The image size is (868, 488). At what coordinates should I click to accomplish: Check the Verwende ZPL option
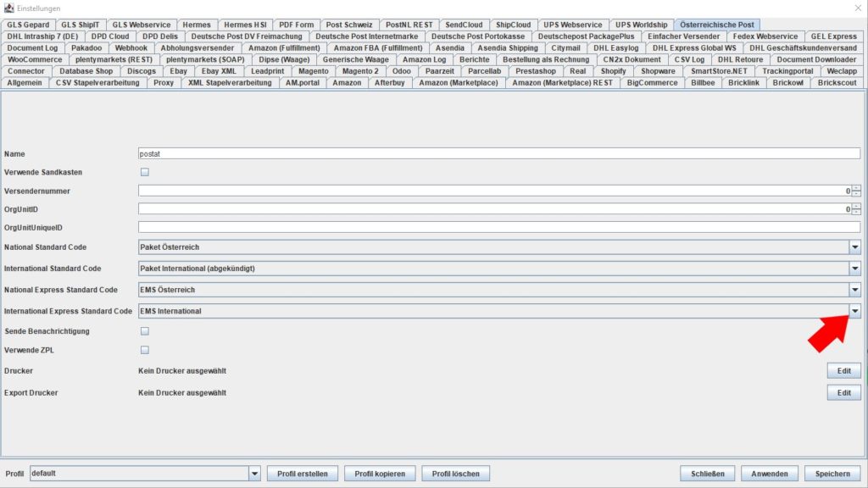(144, 350)
